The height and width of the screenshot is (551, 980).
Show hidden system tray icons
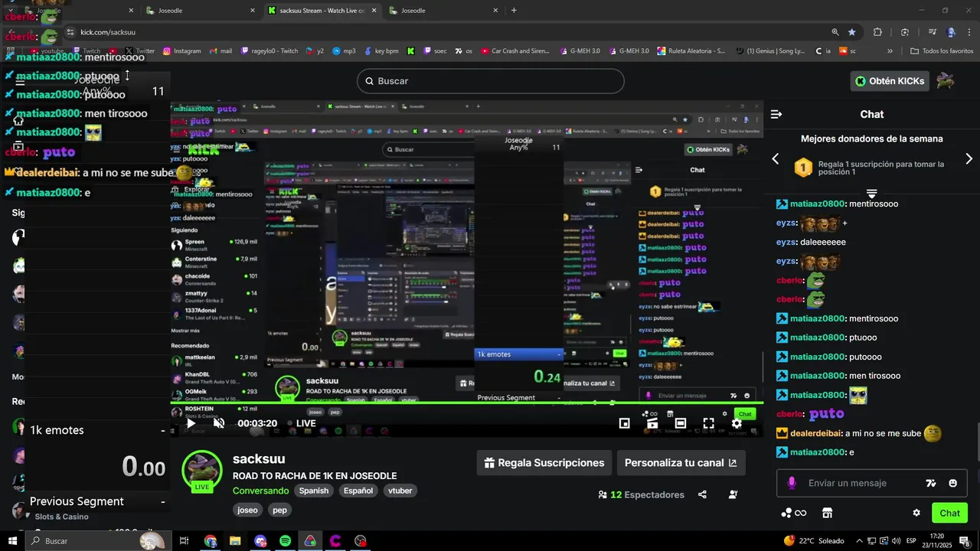[859, 541]
